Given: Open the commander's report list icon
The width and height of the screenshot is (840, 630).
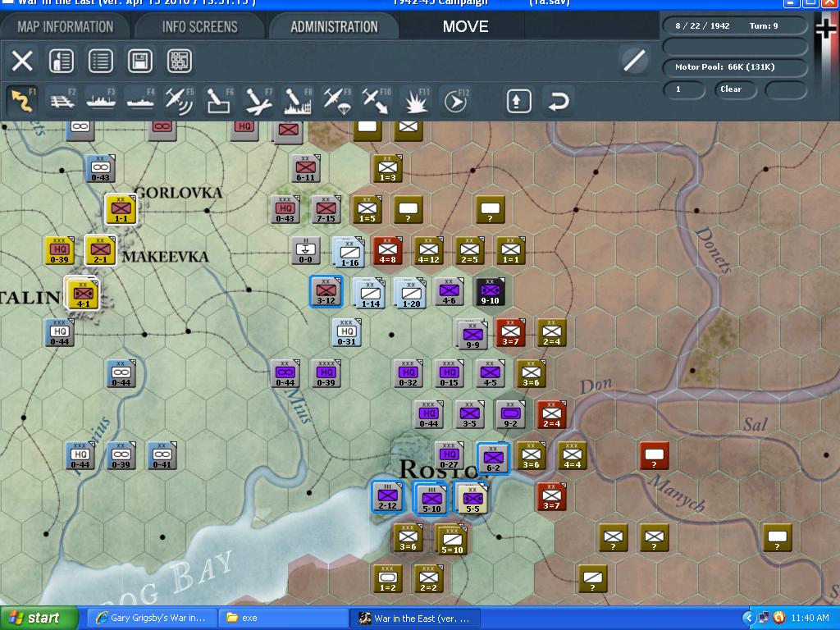Looking at the screenshot, I should 99,62.
